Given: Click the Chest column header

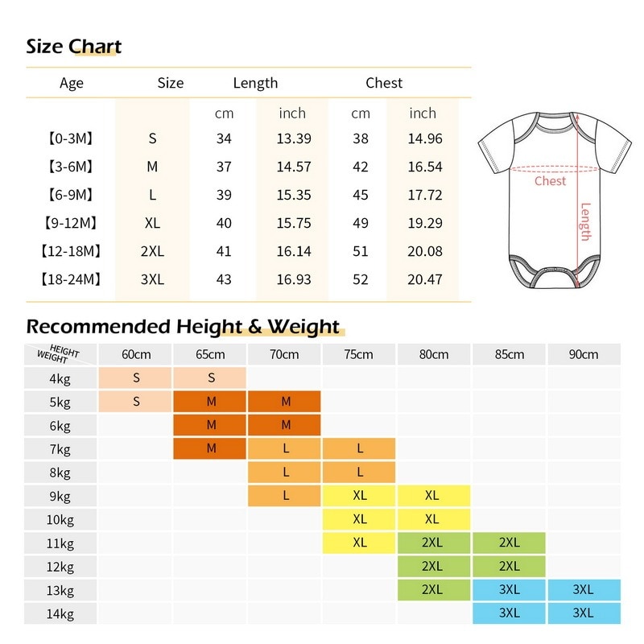Looking at the screenshot, I should [x=384, y=83].
